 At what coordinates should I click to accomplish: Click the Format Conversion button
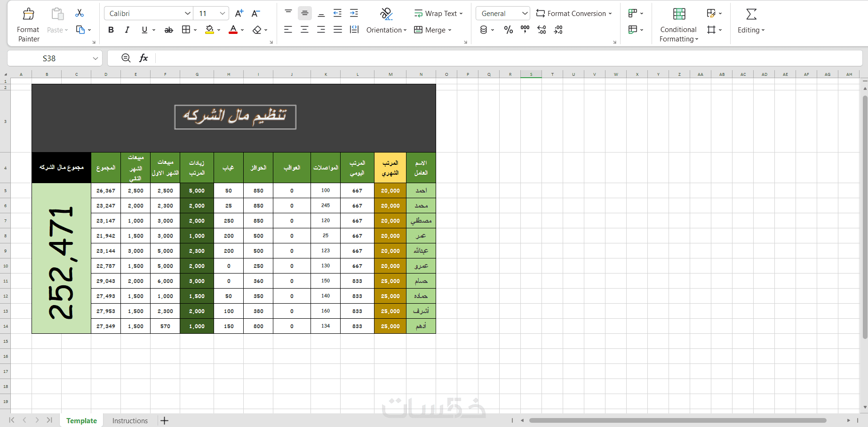[x=574, y=14]
